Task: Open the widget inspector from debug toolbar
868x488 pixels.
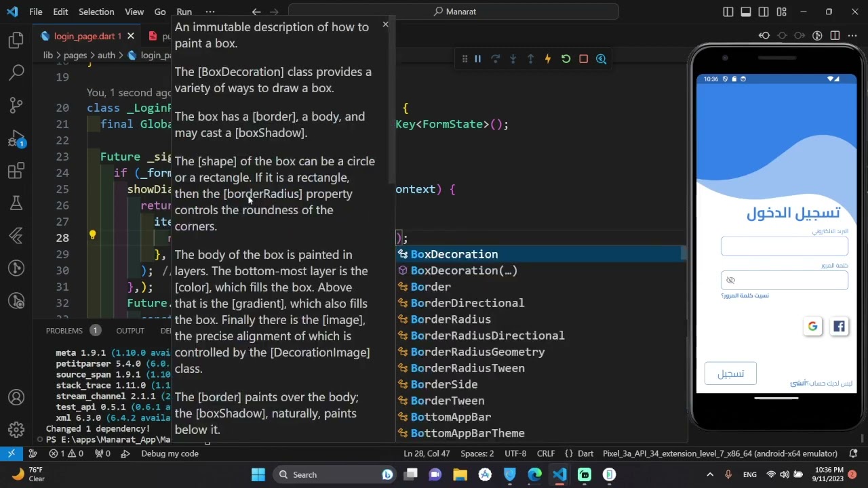Action: point(601,59)
